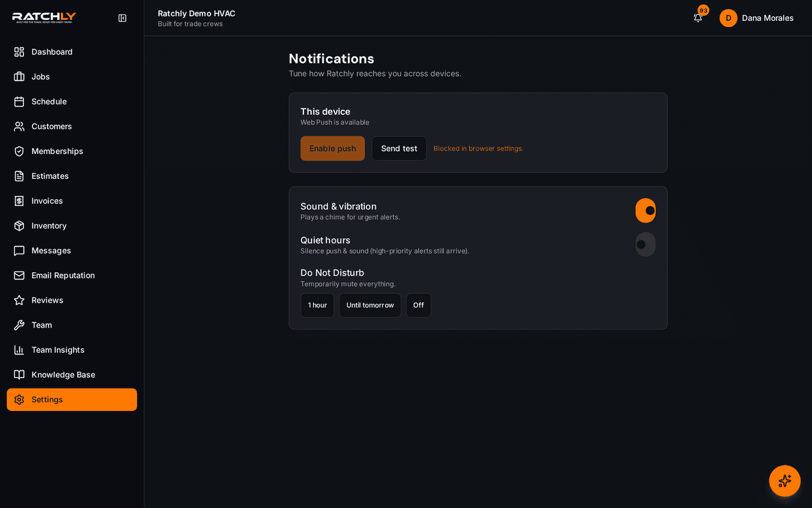Click the Web Push is available text
This screenshot has width=812, height=508.
(335, 122)
